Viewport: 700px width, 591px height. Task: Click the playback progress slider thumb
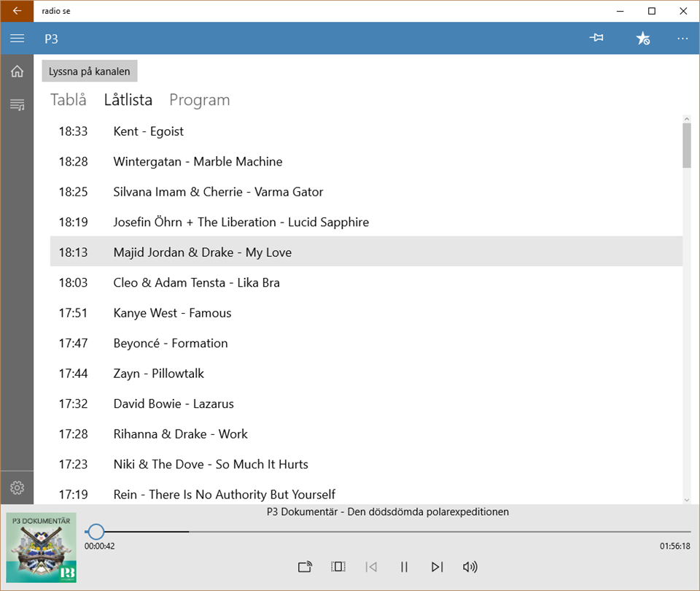click(96, 532)
